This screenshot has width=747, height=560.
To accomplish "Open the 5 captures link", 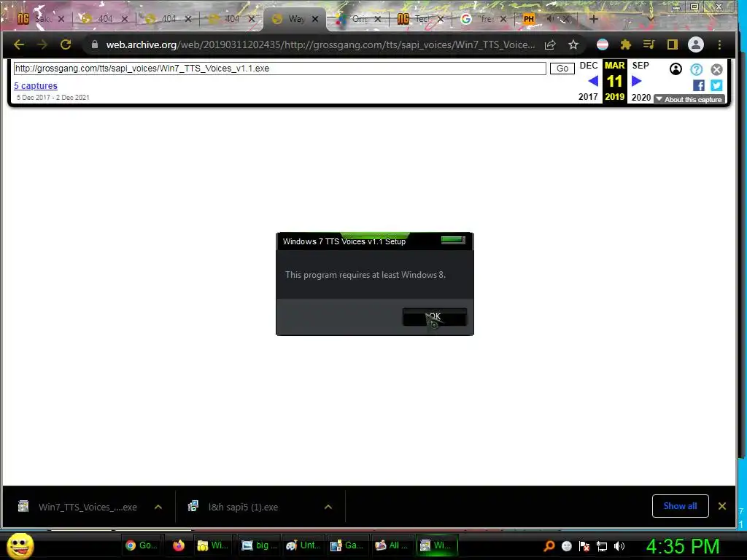I will click(36, 86).
